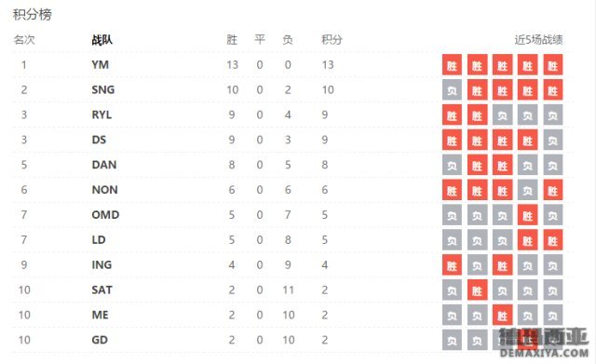Open the YM team name

coord(100,64)
